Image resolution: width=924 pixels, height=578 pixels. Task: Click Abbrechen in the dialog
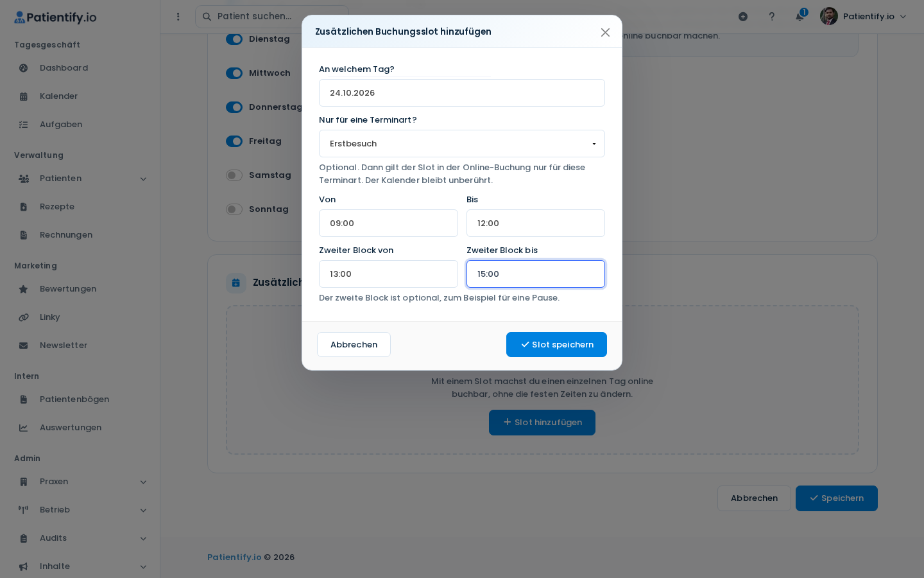coord(354,345)
